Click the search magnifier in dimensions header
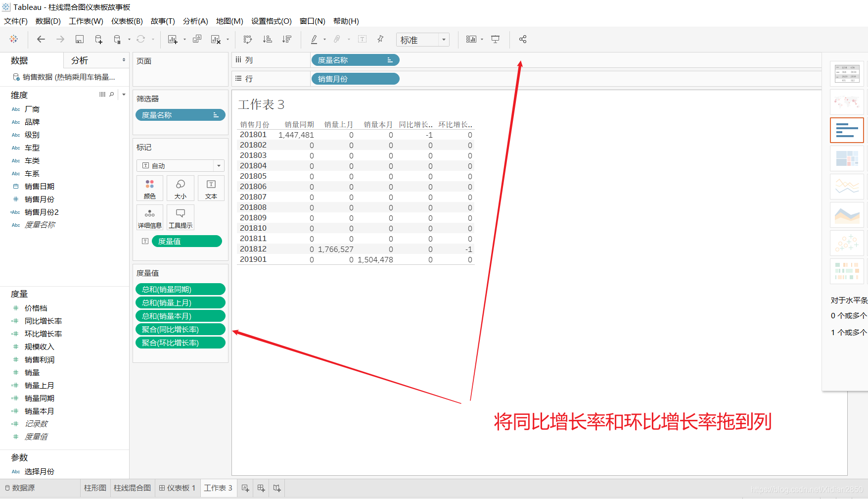The width and height of the screenshot is (868, 499). 112,94
